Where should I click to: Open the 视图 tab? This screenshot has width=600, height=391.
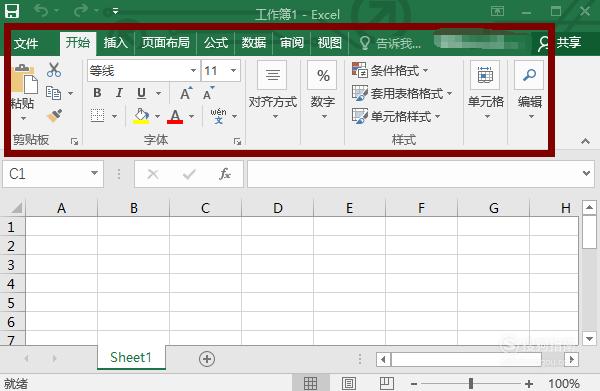(x=329, y=42)
